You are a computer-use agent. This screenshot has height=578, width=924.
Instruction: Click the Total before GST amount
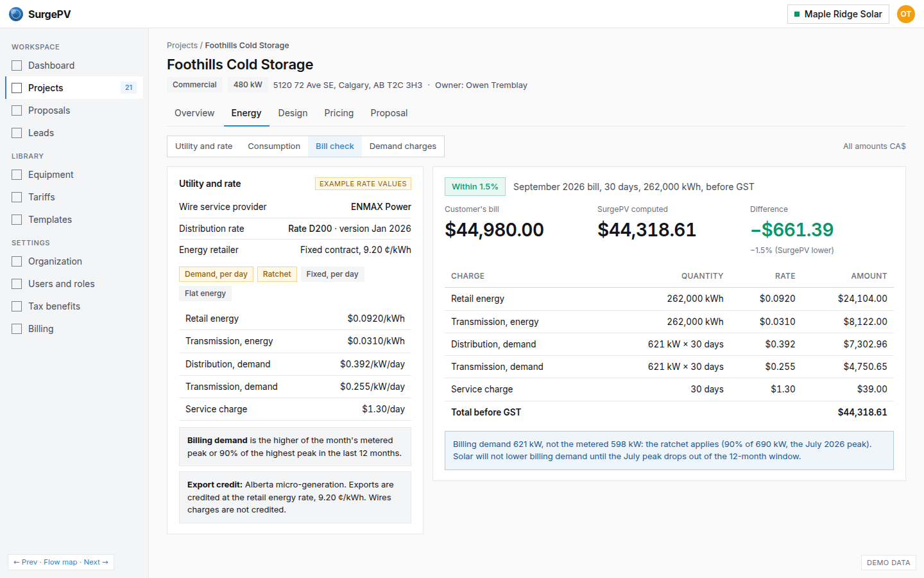[x=862, y=412]
